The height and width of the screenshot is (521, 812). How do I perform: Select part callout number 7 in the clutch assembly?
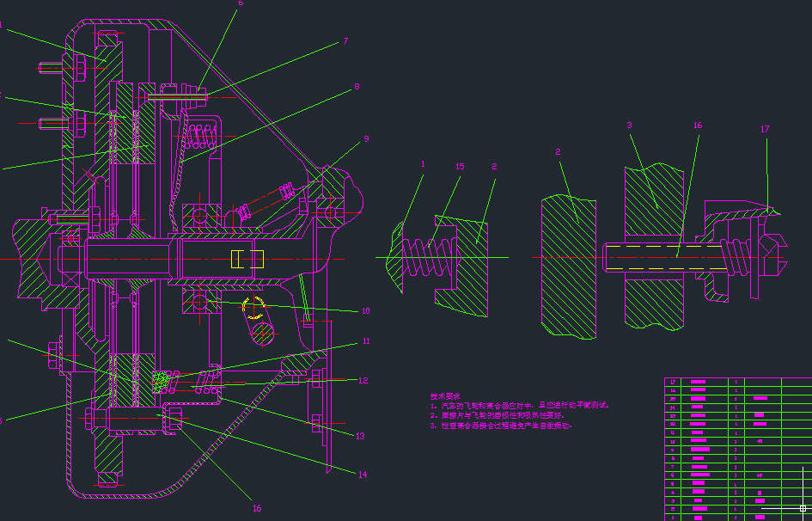[345, 41]
